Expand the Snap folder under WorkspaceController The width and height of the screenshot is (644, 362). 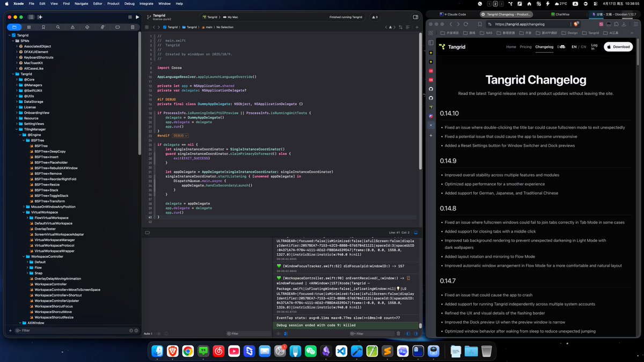(27, 273)
